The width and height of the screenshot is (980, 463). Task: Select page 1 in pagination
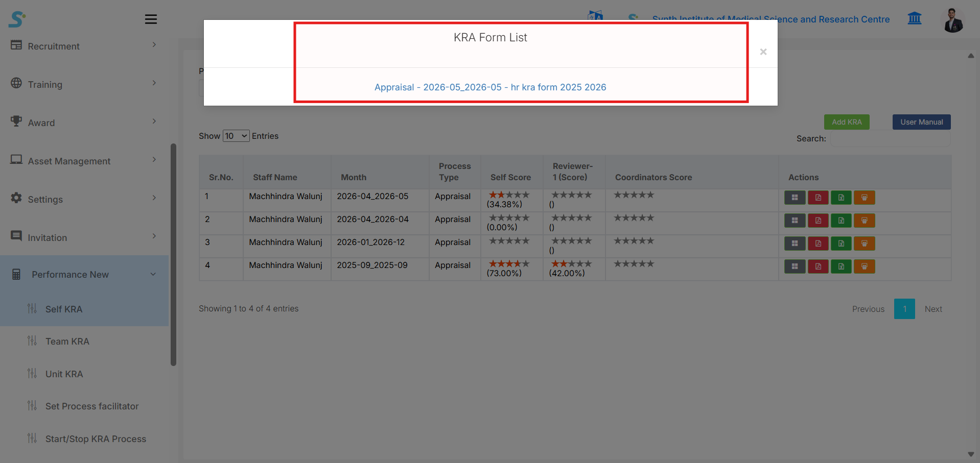[x=904, y=309]
